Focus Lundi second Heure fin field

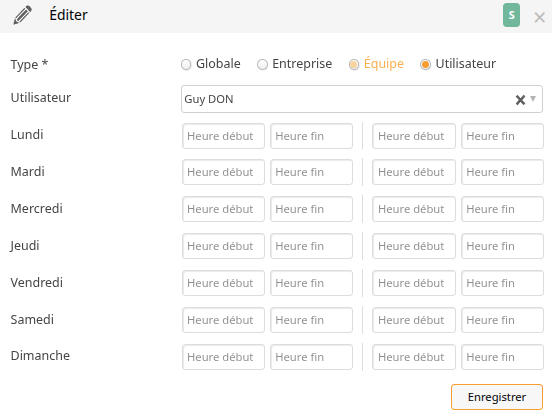coord(502,136)
